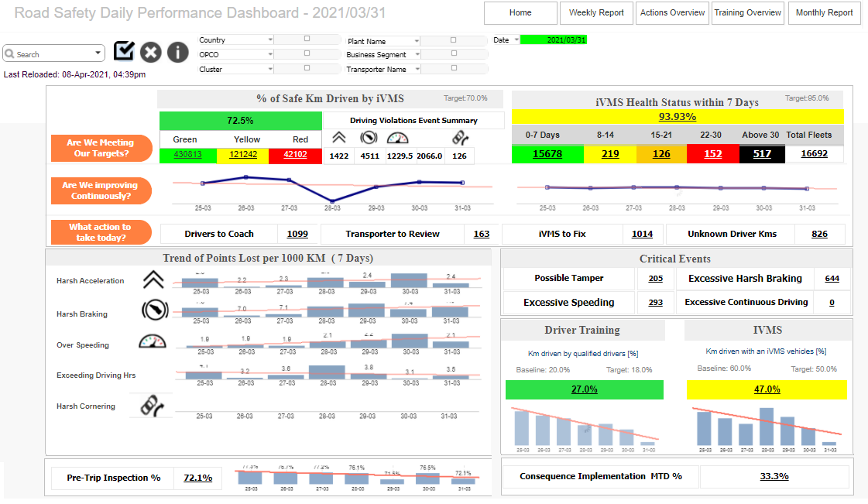The image size is (868, 504).
Task: Expand the Country dropdown
Action: coord(270,39)
